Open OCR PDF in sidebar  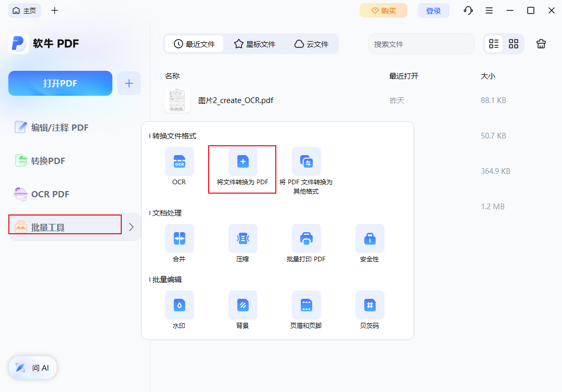pos(42,194)
